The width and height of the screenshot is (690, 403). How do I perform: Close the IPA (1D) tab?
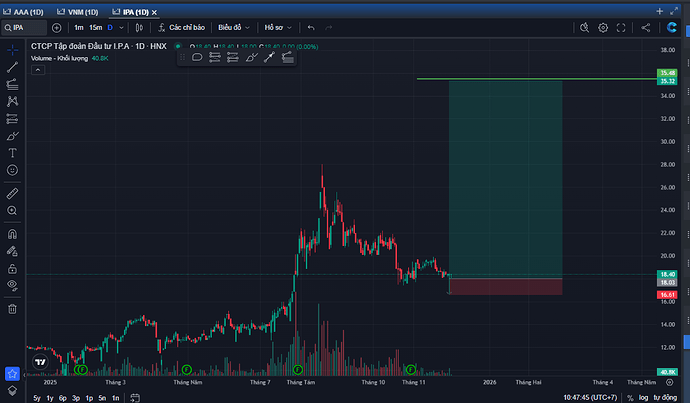click(x=154, y=12)
